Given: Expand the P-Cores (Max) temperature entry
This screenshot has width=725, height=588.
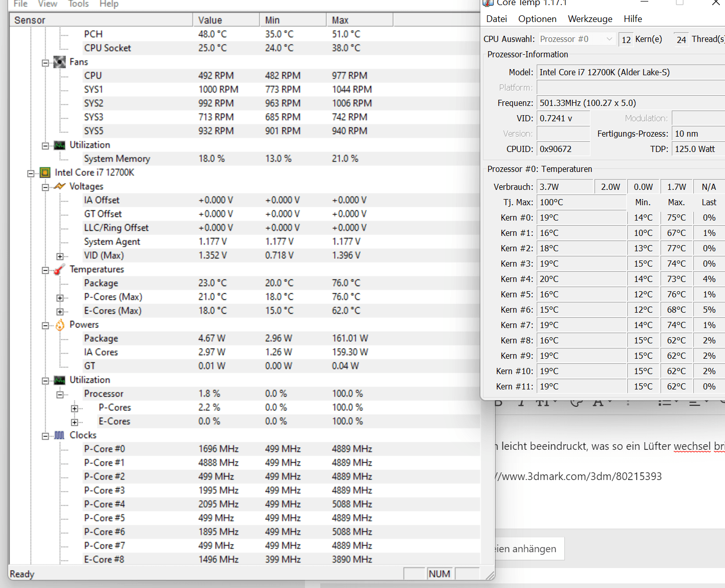Looking at the screenshot, I should tap(60, 298).
